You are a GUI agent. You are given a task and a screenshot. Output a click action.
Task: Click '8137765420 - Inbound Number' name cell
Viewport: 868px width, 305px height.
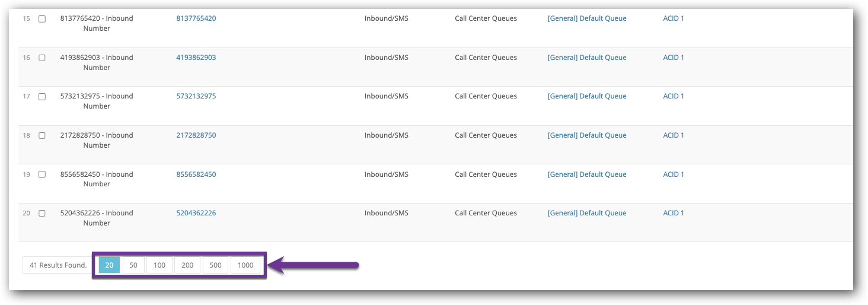[97, 23]
